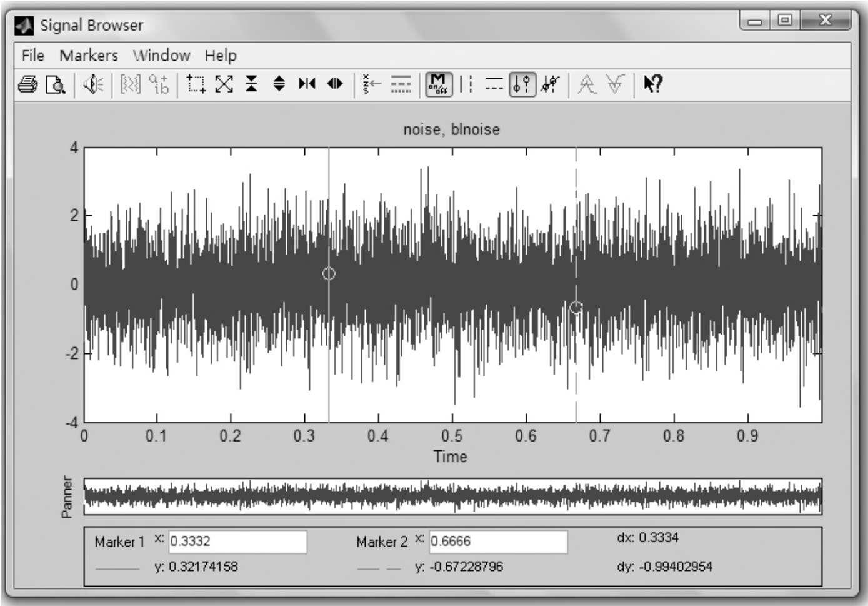Open the Markers menu
Image resolution: width=868 pixels, height=606 pixels.
89,56
